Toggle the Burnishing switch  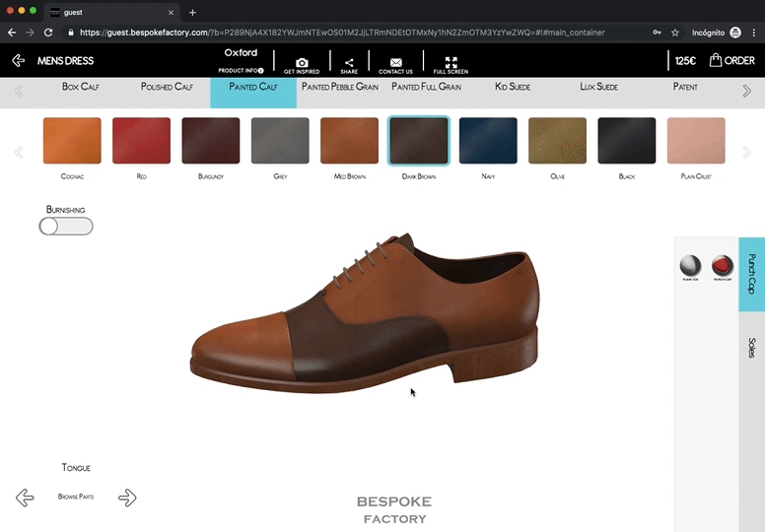click(x=66, y=227)
